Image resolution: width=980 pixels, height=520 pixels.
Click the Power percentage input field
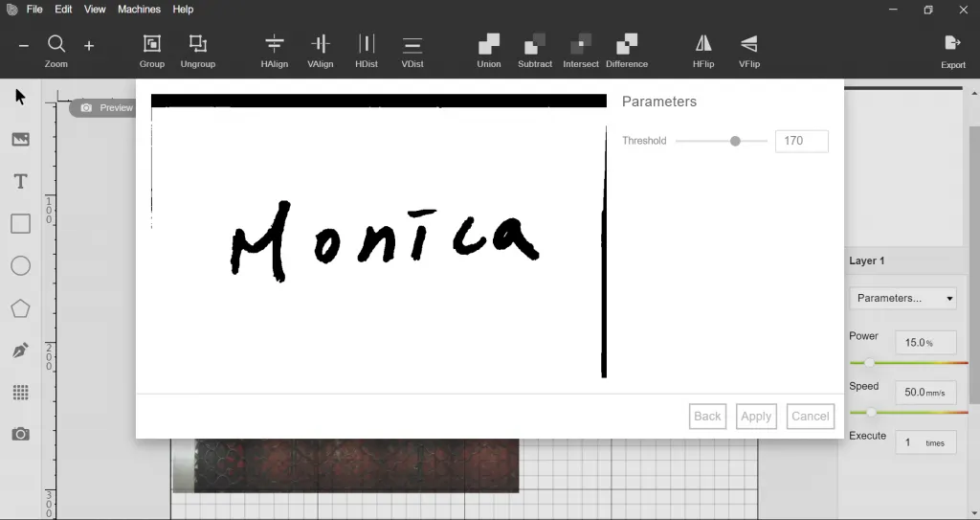coord(925,342)
